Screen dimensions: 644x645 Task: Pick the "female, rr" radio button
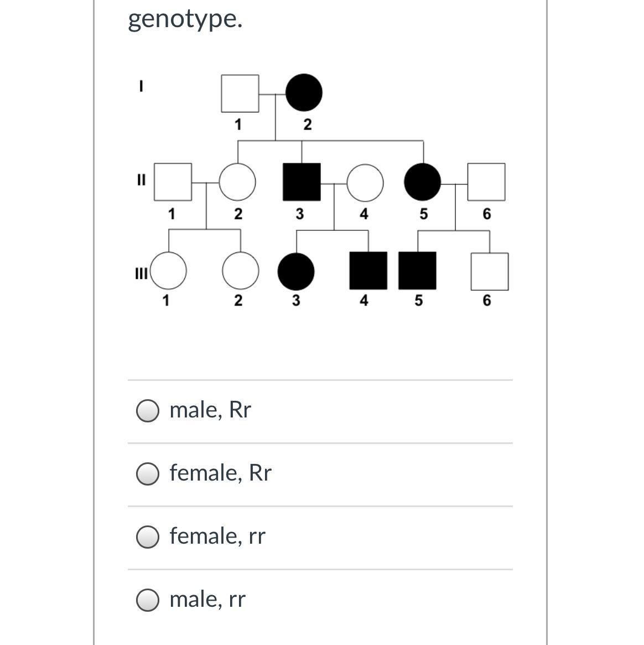tap(148, 536)
